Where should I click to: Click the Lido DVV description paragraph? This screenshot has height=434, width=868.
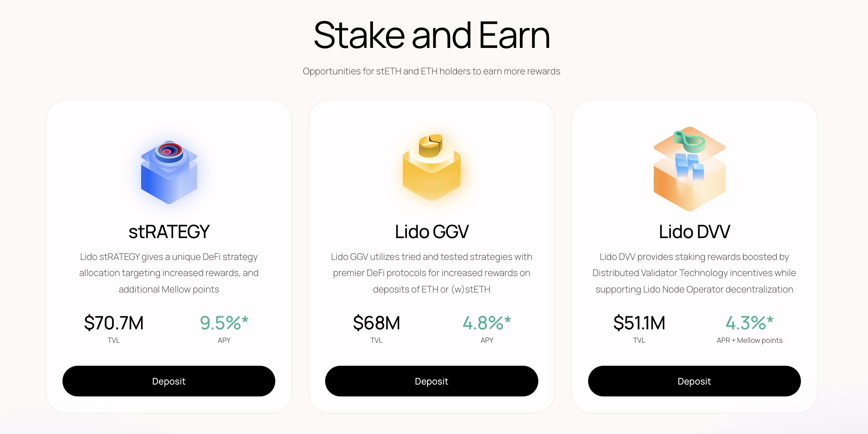pyautogui.click(x=694, y=273)
